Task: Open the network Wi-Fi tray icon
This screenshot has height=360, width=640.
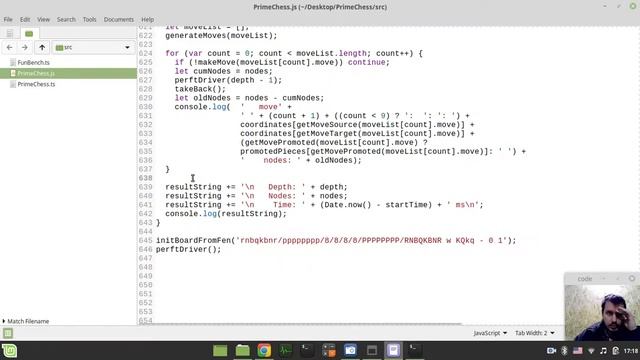Action: click(591, 351)
